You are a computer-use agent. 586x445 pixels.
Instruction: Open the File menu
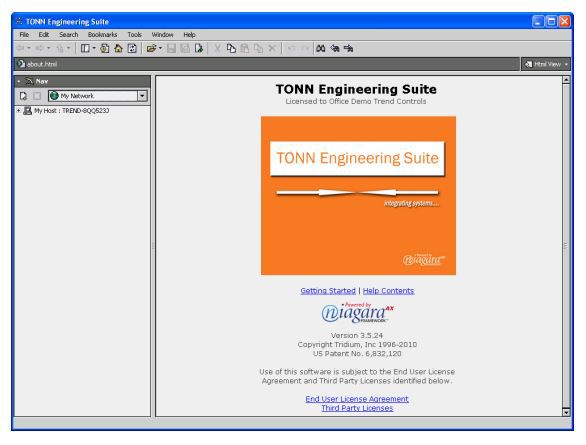(24, 35)
